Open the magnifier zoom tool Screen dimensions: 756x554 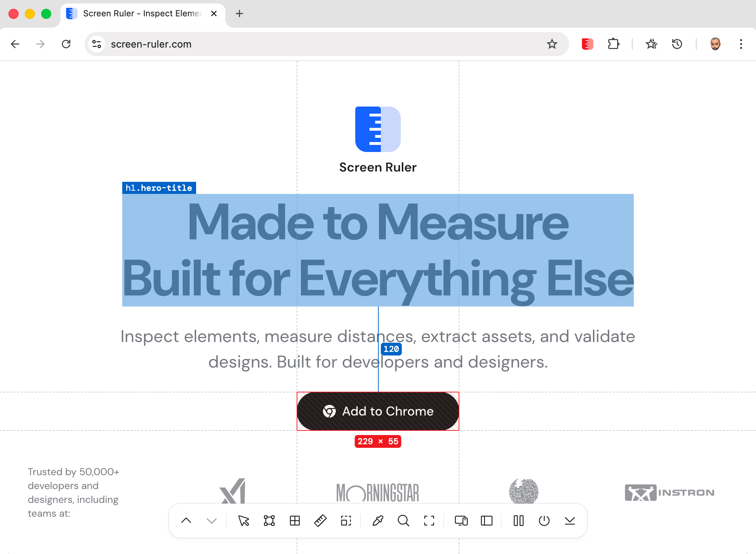[x=403, y=521]
